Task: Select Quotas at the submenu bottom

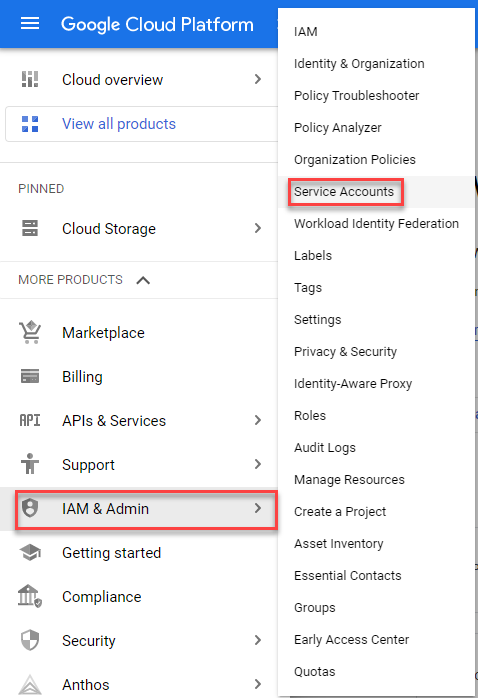Action: pos(315,672)
